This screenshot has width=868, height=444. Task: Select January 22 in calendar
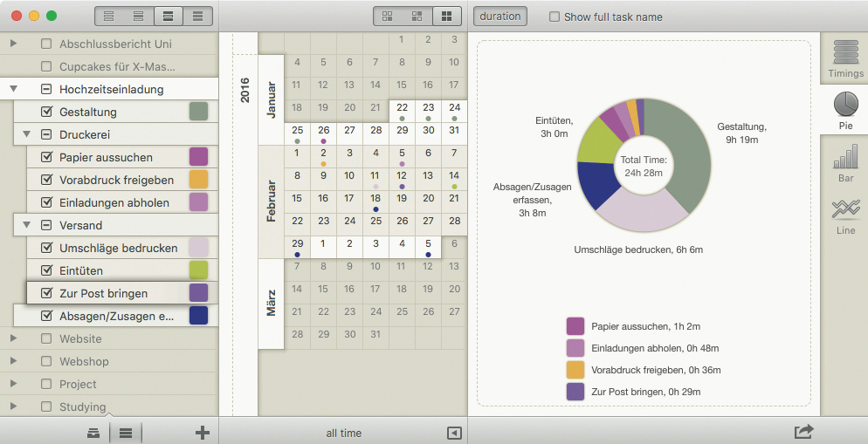point(402,111)
